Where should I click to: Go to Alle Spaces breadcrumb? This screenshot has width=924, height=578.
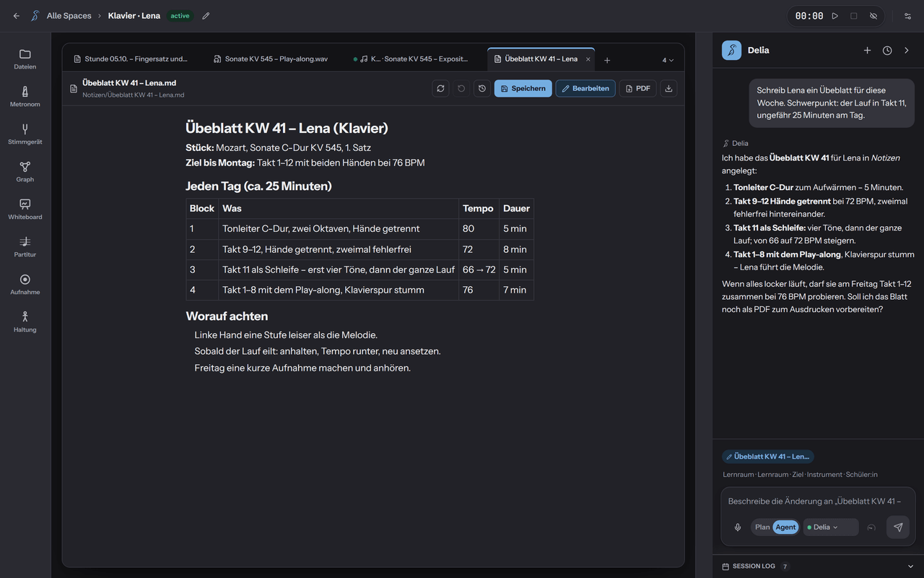coord(69,16)
